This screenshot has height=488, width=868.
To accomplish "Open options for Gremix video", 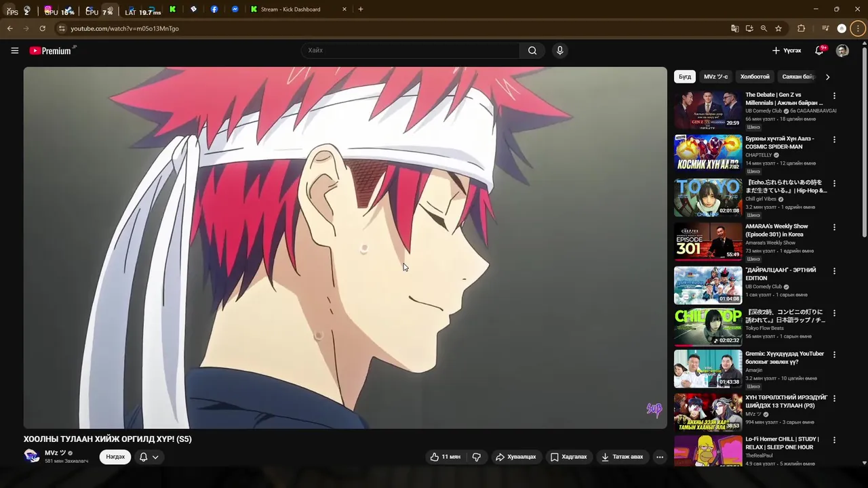I will [834, 354].
